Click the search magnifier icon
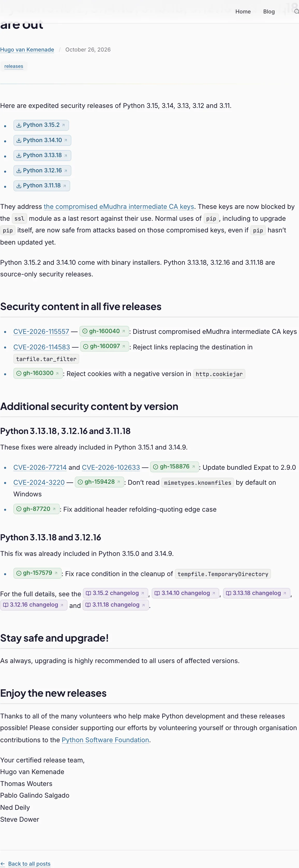The height and width of the screenshot is (868, 299). tap(296, 11)
